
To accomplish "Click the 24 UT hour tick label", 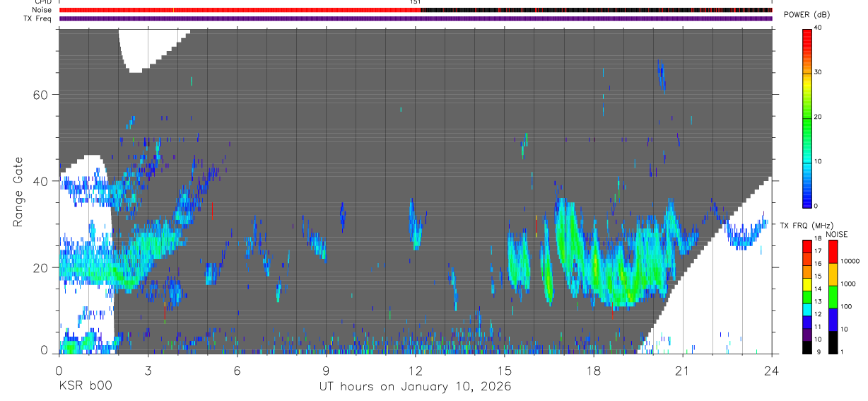I will point(771,370).
